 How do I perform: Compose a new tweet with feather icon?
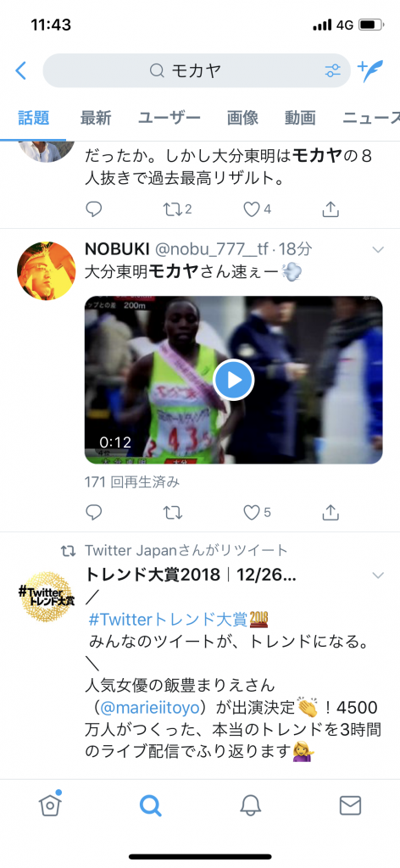[x=370, y=71]
